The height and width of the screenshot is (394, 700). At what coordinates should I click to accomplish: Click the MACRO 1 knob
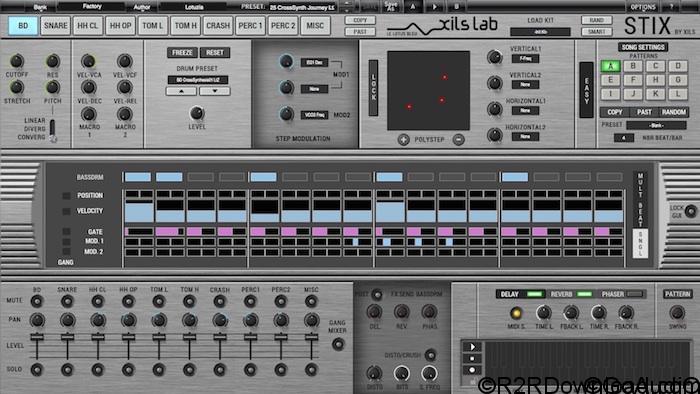tap(88, 114)
